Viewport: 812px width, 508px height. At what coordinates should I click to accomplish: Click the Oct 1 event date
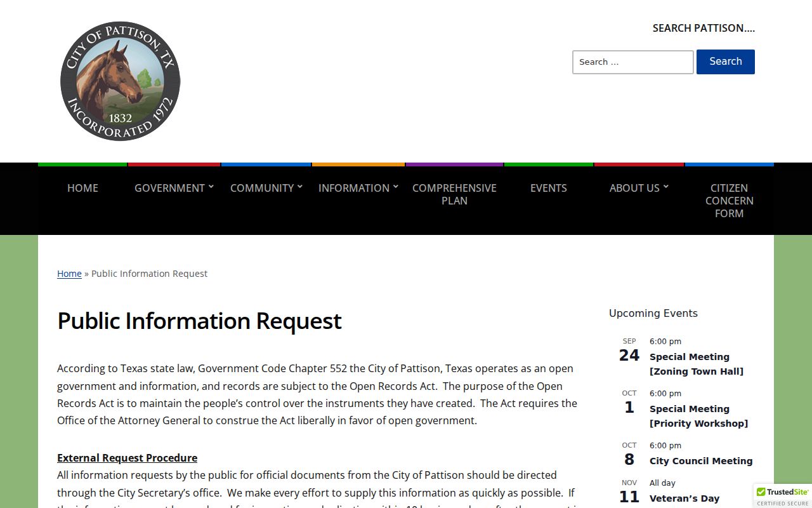click(x=629, y=403)
